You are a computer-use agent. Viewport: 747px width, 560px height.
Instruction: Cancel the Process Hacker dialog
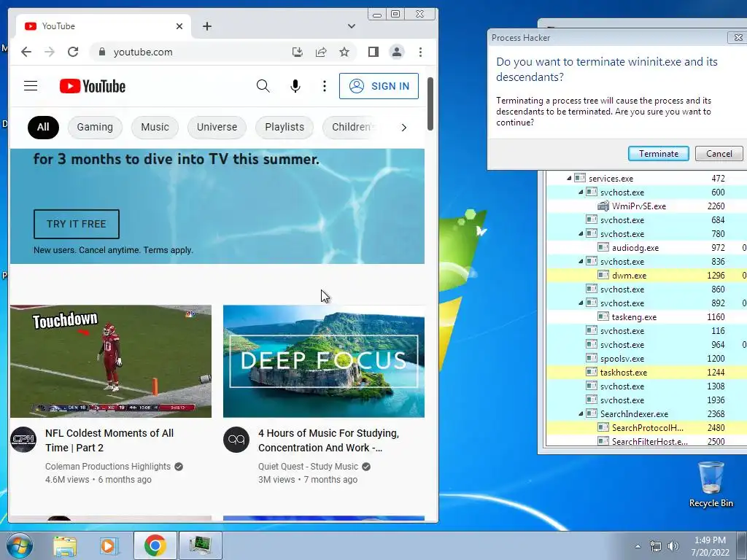tap(719, 153)
